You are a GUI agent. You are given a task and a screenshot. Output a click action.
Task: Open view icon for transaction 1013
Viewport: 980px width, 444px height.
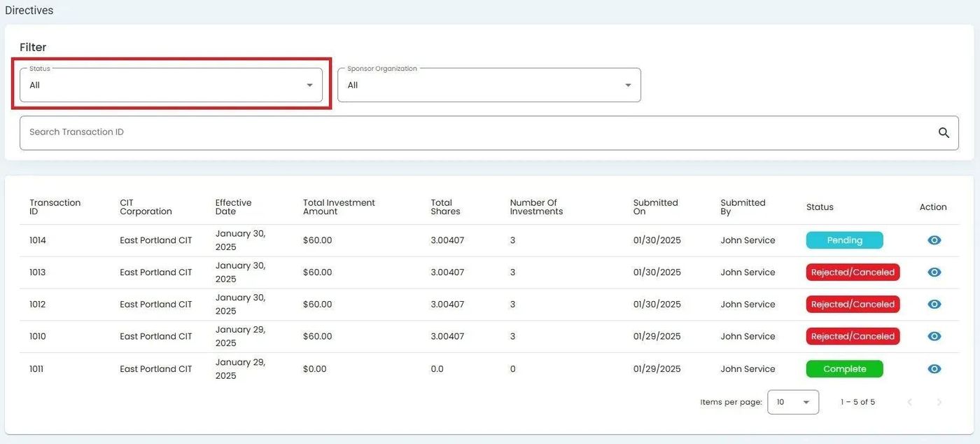click(x=934, y=272)
